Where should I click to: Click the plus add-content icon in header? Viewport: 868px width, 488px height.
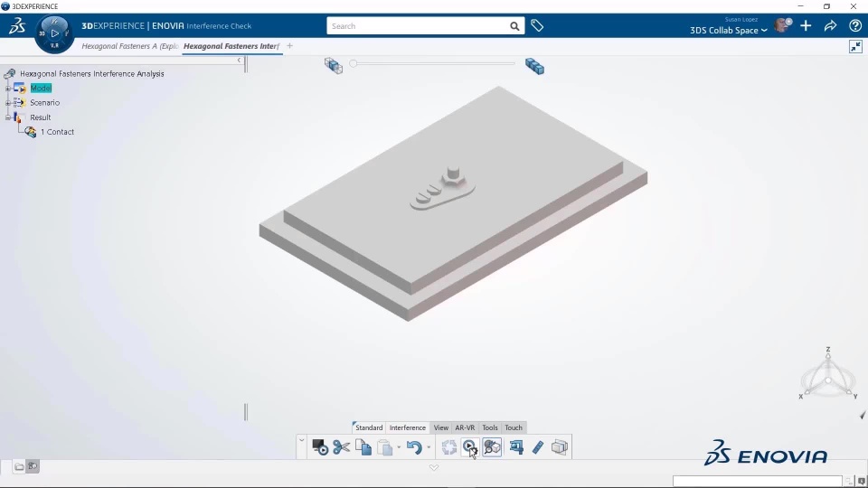click(806, 25)
